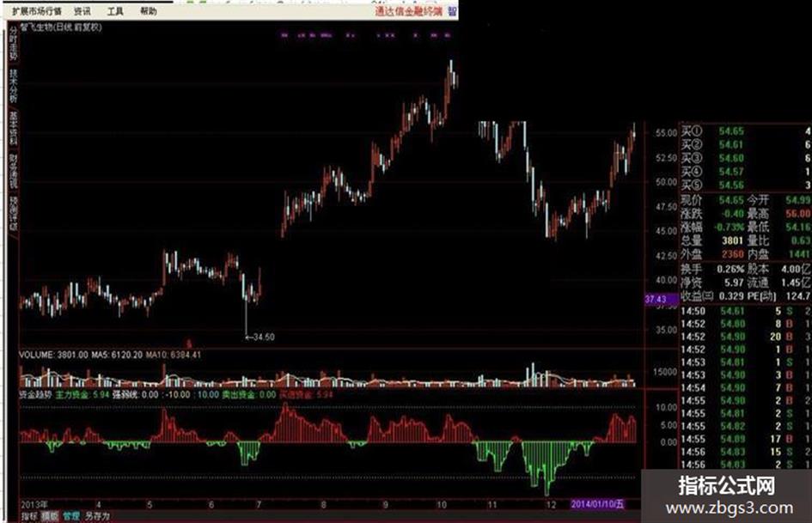Click the 股本 4.00亿 value

click(x=797, y=270)
